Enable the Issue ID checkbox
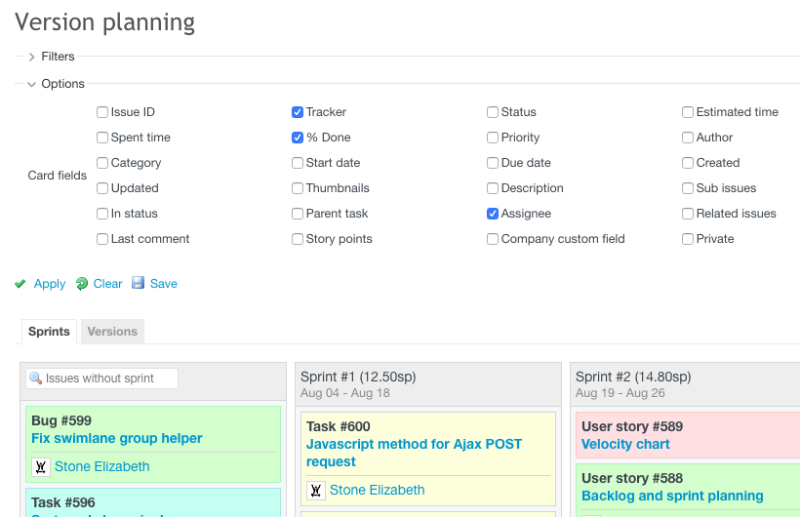This screenshot has width=800, height=517. [x=102, y=113]
